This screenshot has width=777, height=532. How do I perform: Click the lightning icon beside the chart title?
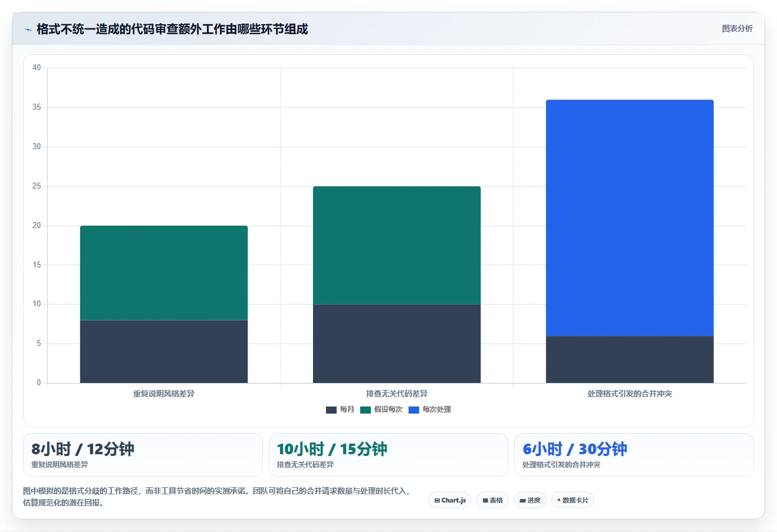point(28,29)
